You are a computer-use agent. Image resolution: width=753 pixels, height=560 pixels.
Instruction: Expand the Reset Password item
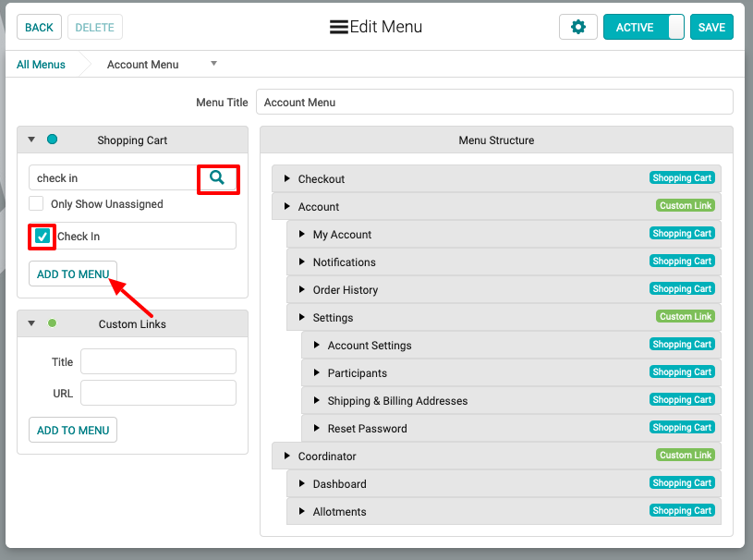(x=317, y=428)
